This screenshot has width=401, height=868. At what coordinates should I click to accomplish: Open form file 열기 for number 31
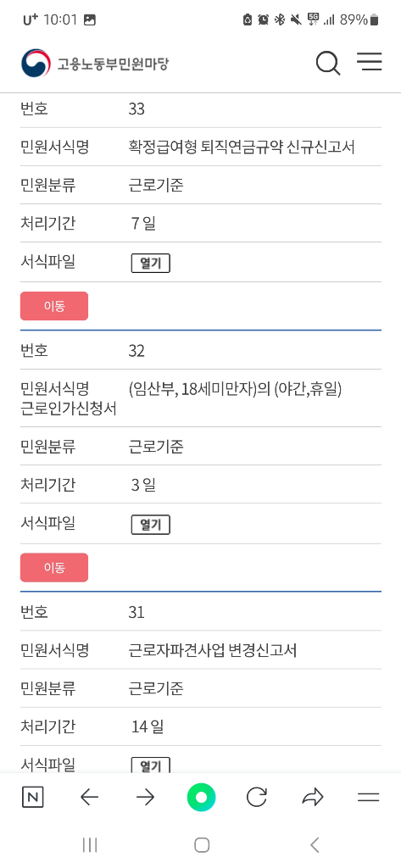(151, 765)
